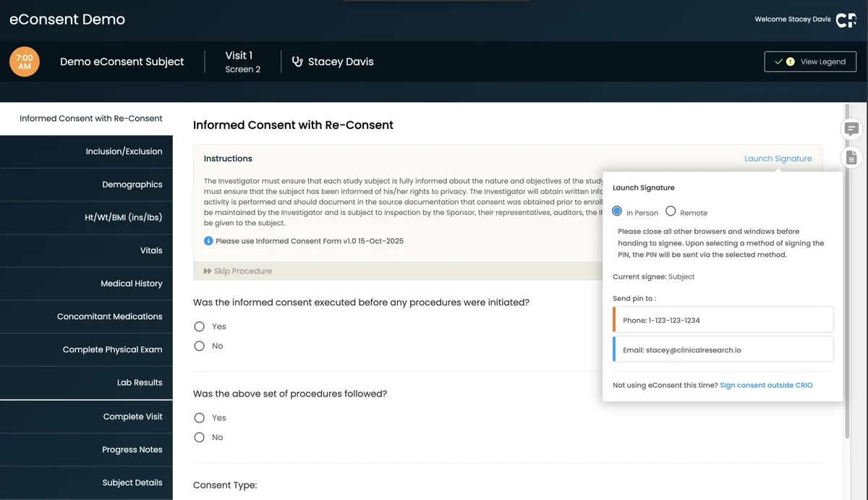The width and height of the screenshot is (868, 500).
Task: Open the comments bubble icon
Action: coord(851,129)
